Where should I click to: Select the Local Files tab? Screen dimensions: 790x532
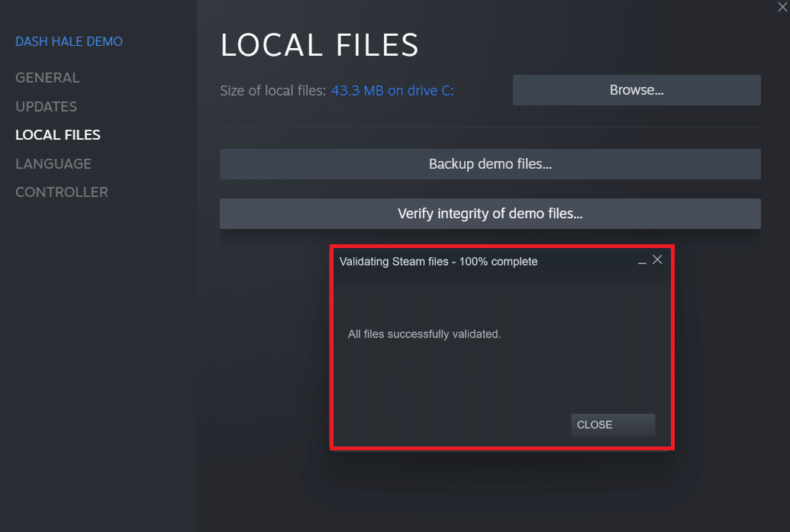click(58, 135)
